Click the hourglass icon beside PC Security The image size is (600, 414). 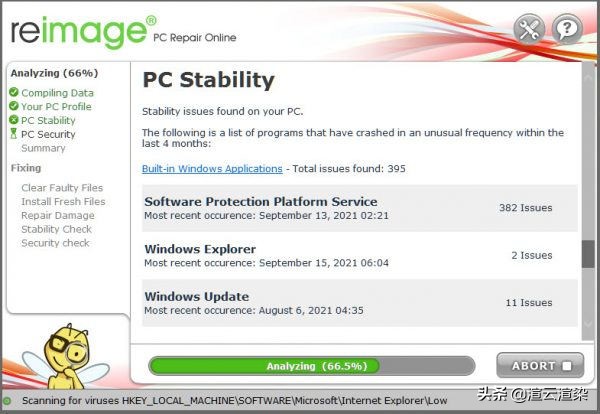[x=14, y=135]
